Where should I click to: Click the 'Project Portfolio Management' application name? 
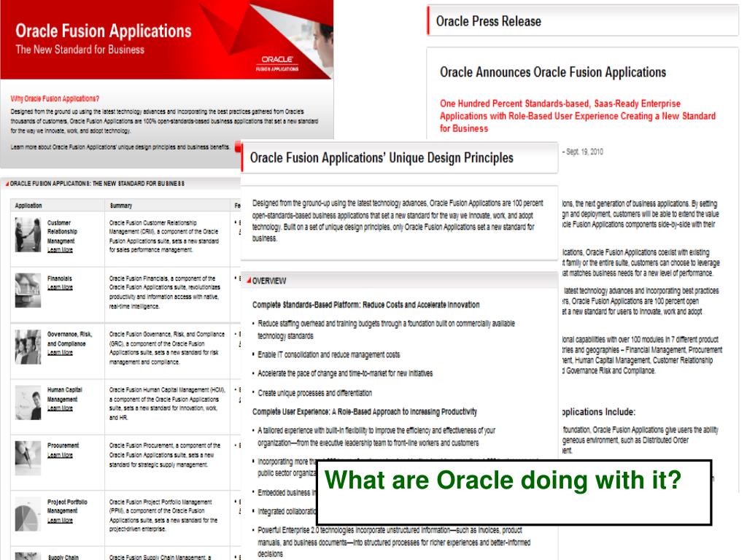pos(66,506)
